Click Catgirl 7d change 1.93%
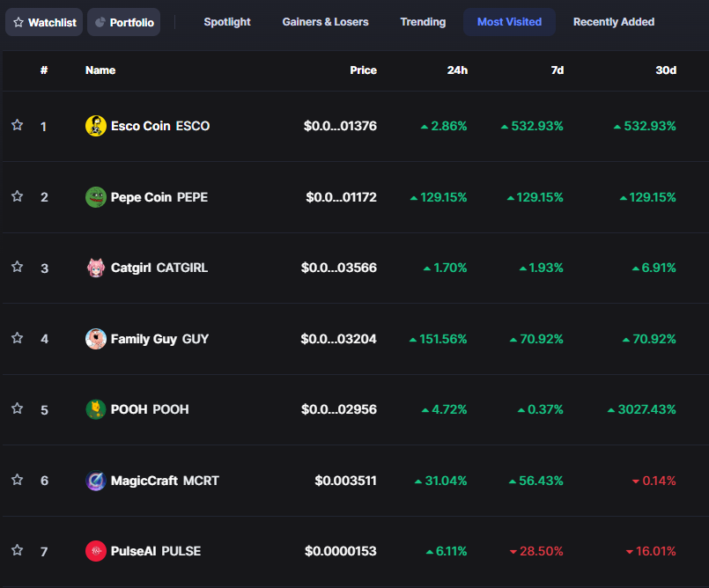The width and height of the screenshot is (709, 588). click(x=542, y=268)
